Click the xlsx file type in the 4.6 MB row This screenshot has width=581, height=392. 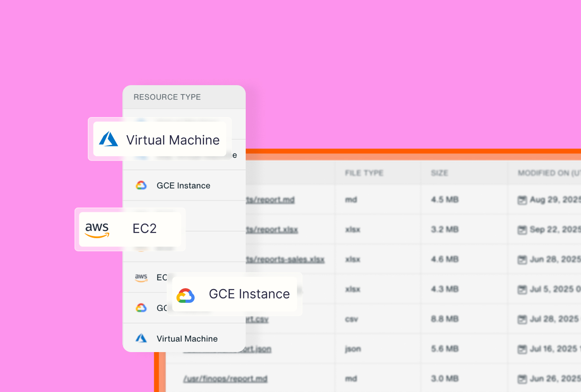pos(353,259)
